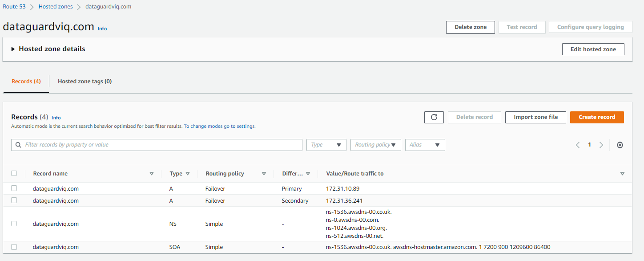Select the Primary failover A record checkbox
This screenshot has height=261, width=644.
tap(14, 188)
